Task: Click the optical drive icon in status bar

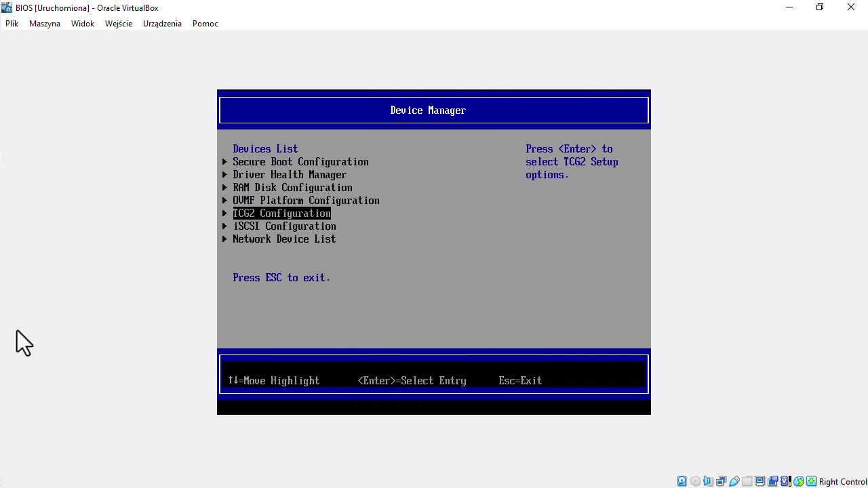Action: point(696,481)
